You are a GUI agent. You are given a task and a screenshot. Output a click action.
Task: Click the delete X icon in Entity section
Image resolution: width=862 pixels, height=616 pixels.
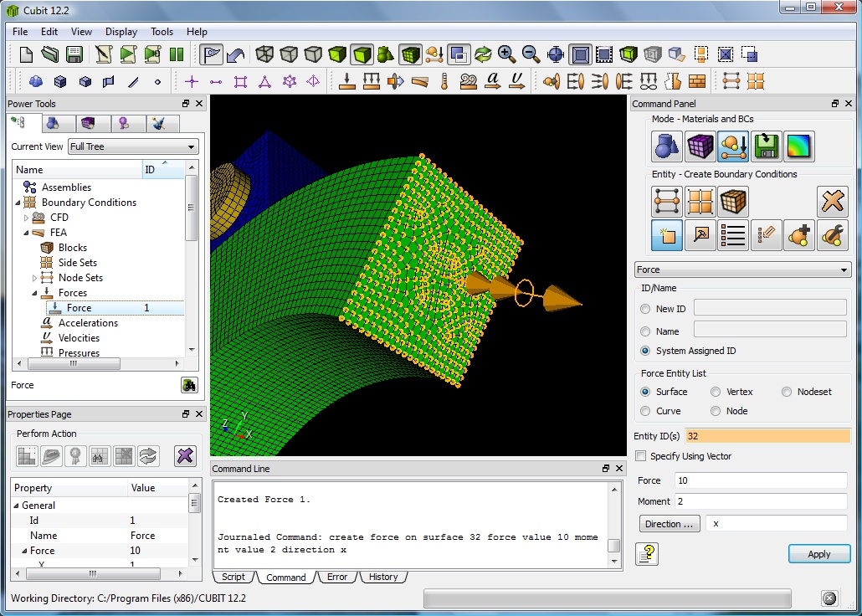tap(832, 202)
